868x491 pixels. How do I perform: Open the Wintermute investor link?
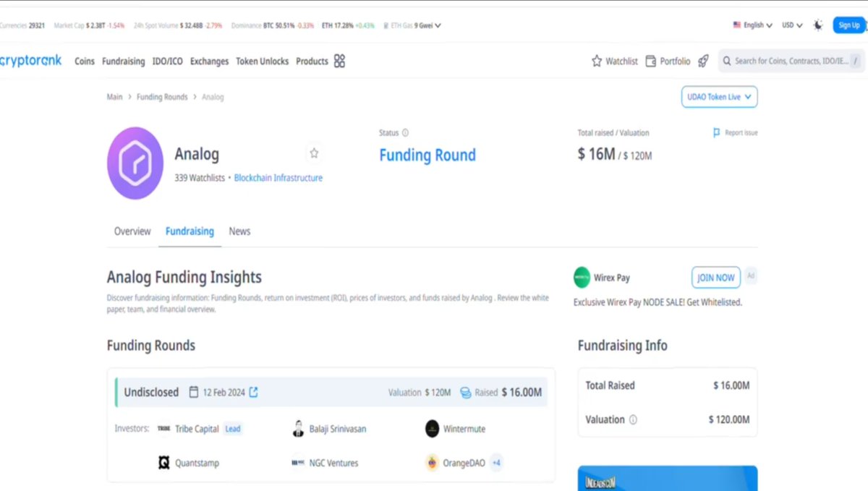pyautogui.click(x=465, y=429)
